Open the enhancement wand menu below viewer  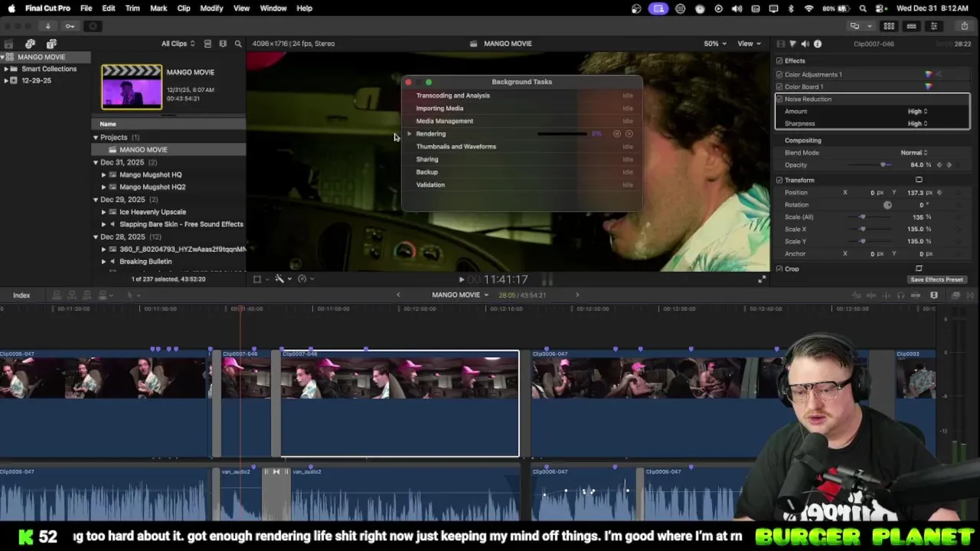(282, 279)
